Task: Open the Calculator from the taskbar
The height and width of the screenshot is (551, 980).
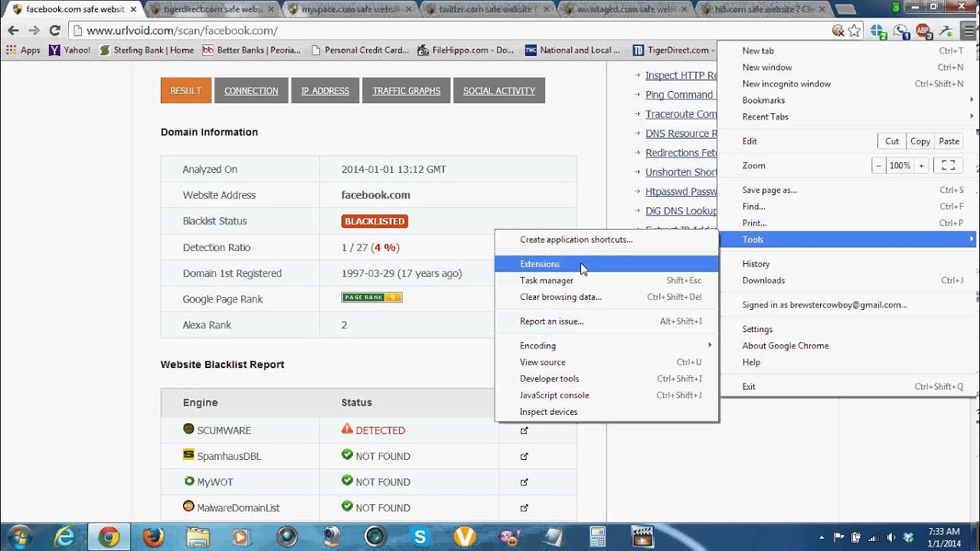Action: [597, 536]
